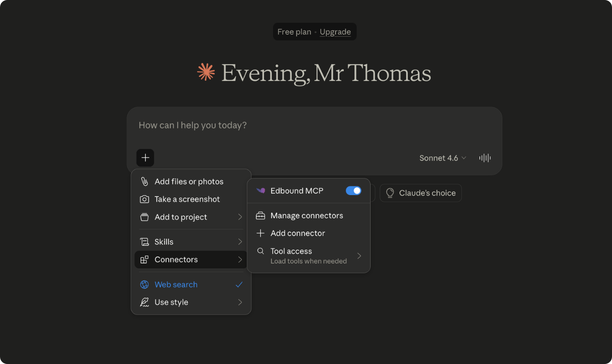
Task: Click the camera icon for screenshot
Action: 144,199
